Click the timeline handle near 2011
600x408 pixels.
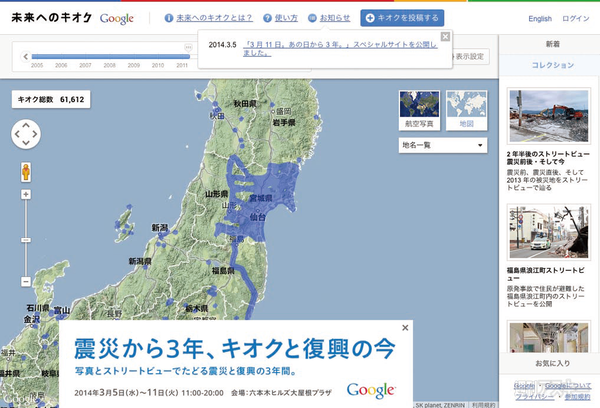(188, 48)
